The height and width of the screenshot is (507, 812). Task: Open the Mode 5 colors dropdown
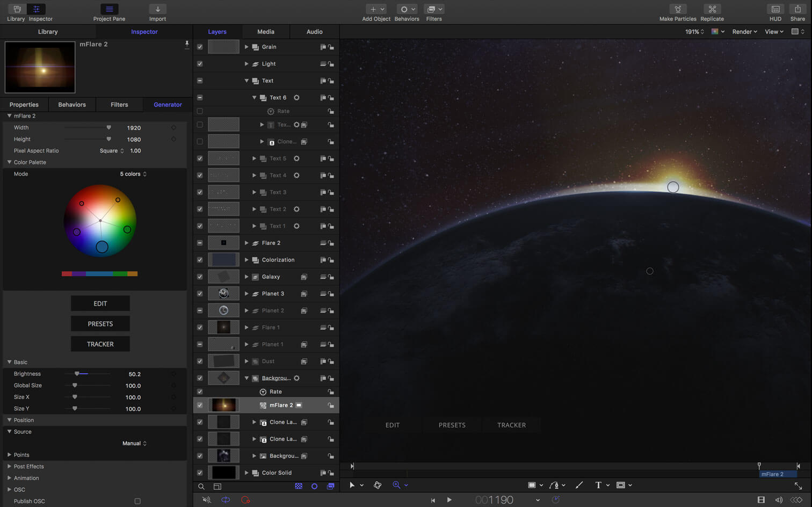(133, 174)
